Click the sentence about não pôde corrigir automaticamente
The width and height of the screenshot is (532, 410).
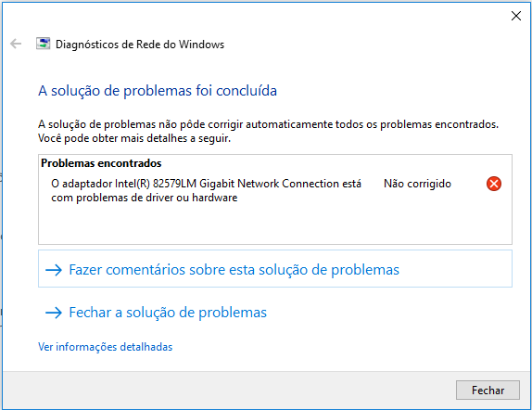(x=268, y=124)
